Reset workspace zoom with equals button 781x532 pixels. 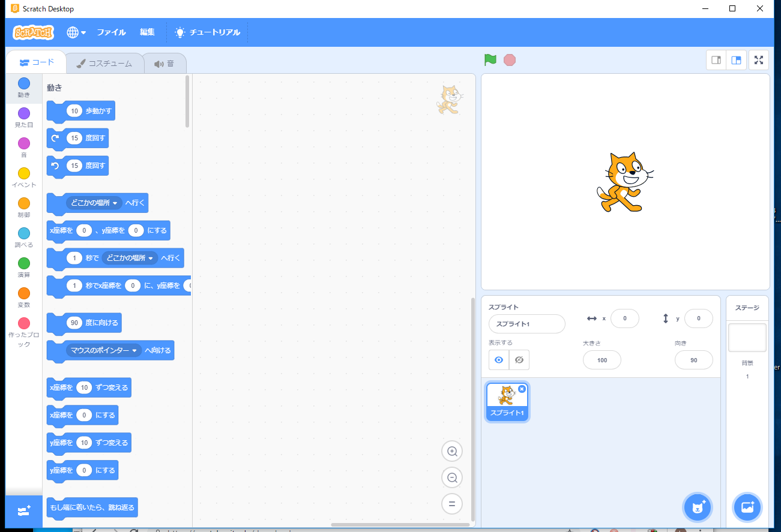(x=452, y=504)
